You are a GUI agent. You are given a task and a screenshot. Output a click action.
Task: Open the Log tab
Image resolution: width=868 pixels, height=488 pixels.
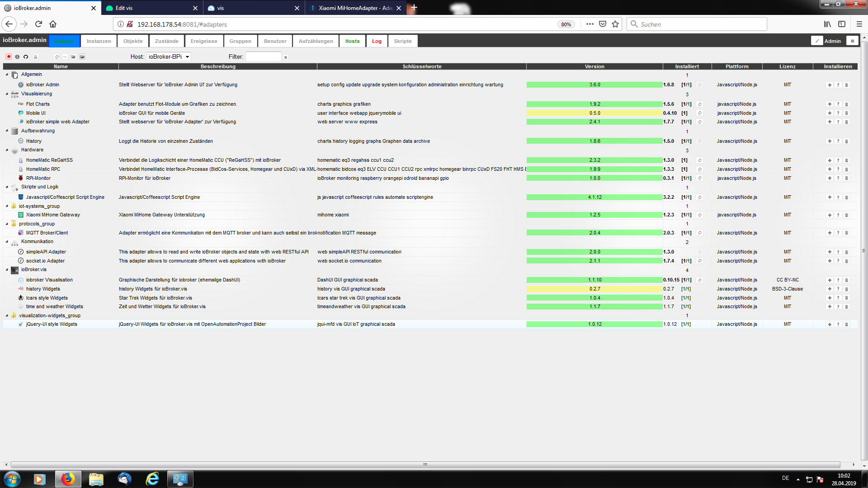click(x=377, y=41)
